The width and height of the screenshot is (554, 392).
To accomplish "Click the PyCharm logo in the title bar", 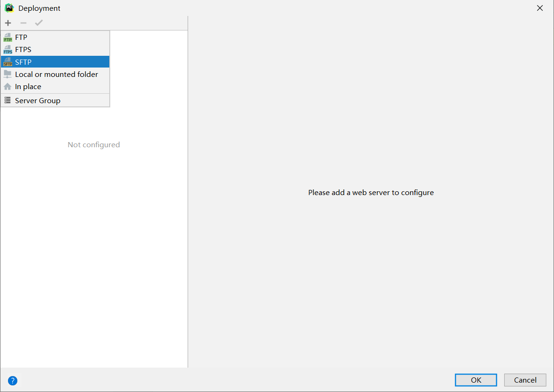I will pyautogui.click(x=9, y=8).
